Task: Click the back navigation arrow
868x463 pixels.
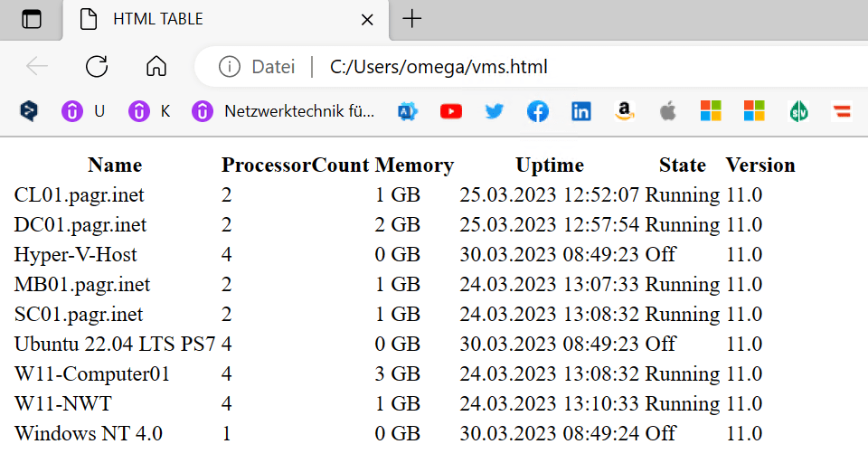Action: [37, 66]
